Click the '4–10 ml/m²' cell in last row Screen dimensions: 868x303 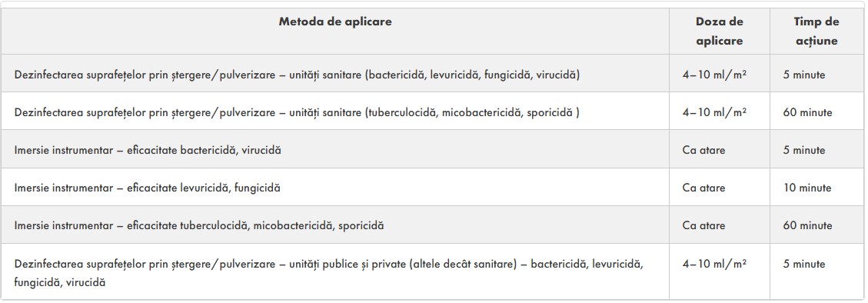click(714, 264)
